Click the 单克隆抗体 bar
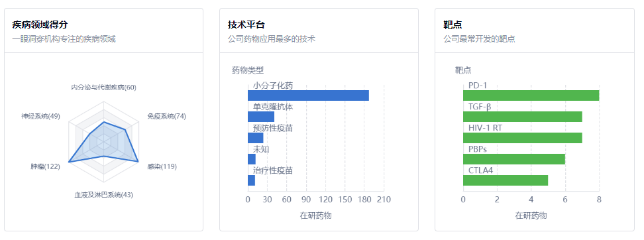The height and width of the screenshot is (240, 644). (261, 117)
